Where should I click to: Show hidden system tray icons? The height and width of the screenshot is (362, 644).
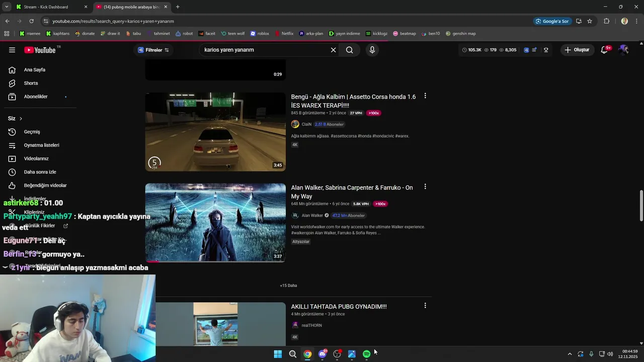(570, 354)
